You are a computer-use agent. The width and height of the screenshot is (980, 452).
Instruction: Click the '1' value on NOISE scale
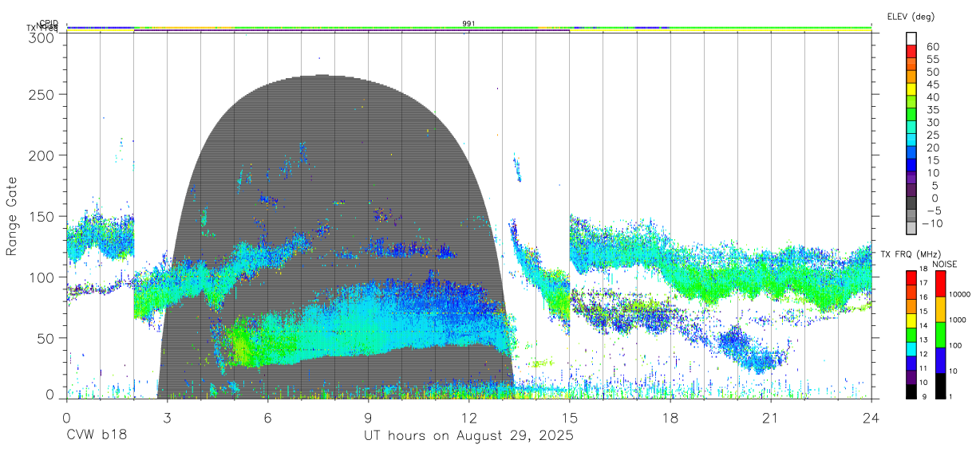tap(951, 396)
